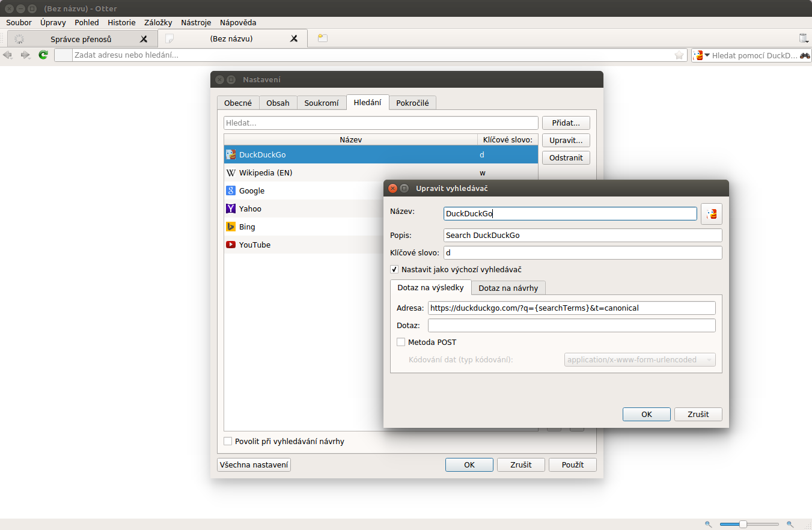
Task: Select the Yahoo icon in the search engine list
Action: tap(231, 209)
